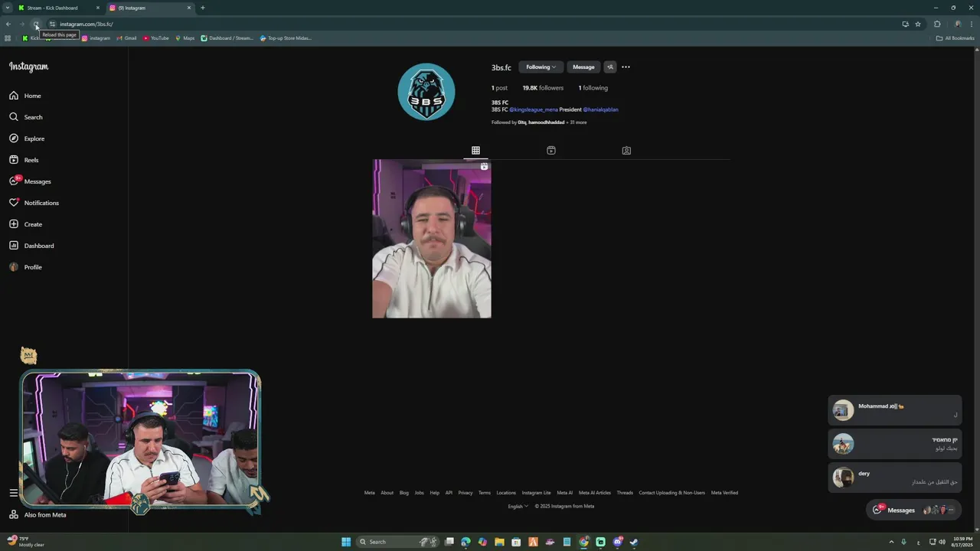View the 1 following list
980x551 pixels.
pos(593,88)
